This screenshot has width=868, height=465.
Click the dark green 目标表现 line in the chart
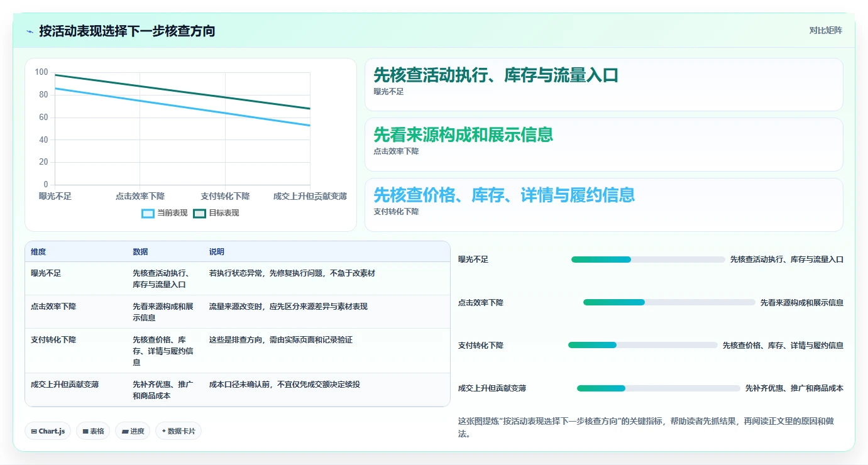click(182, 92)
